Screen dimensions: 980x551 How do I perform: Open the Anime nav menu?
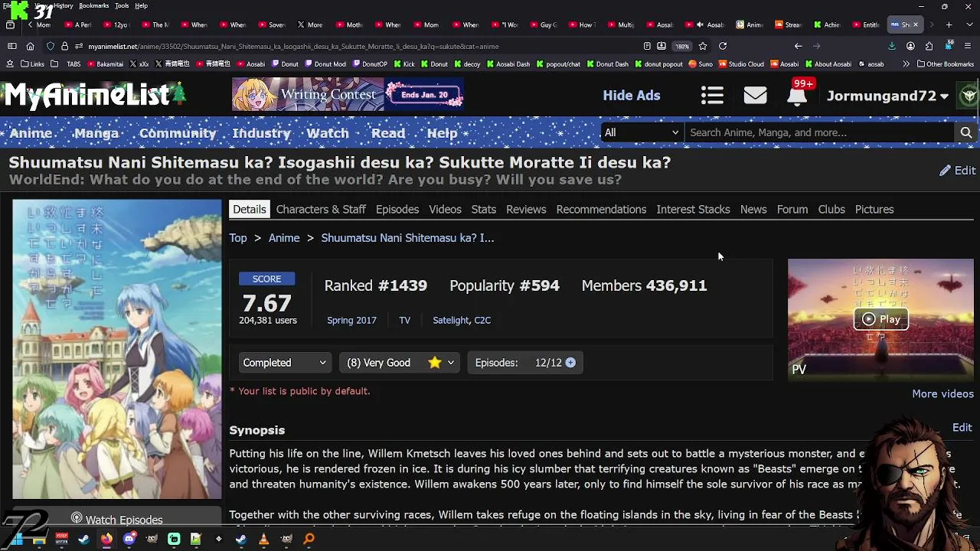coord(31,133)
